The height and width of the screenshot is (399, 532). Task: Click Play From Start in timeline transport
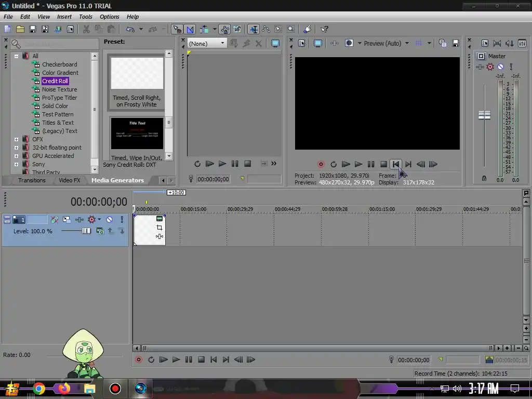(164, 360)
